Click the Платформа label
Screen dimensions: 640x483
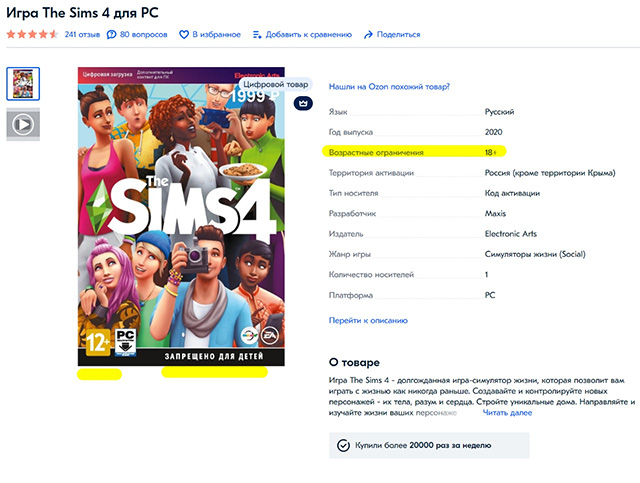coord(351,295)
